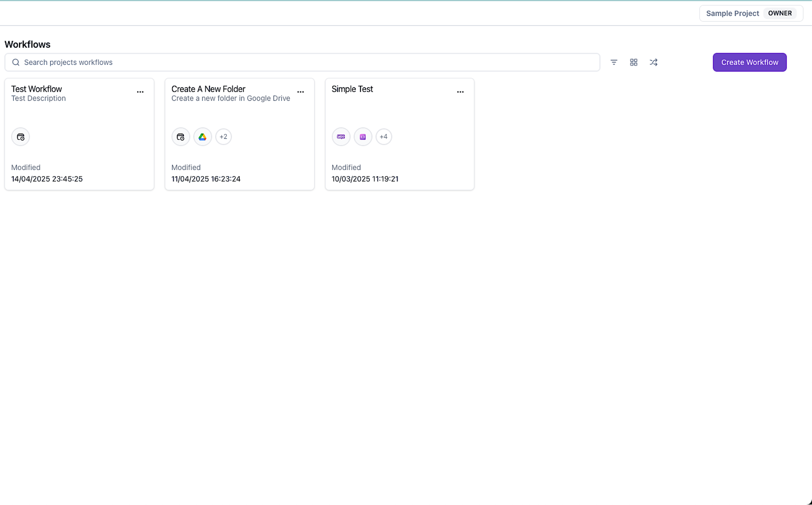This screenshot has height=505, width=812.
Task: Open Test Workflow three-dot options menu
Action: coord(140,92)
